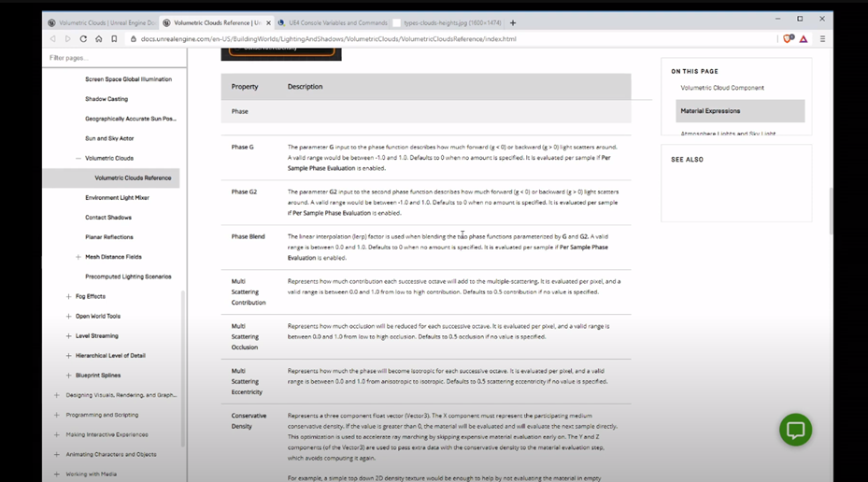Screen dimensions: 868x482
Task: Close the Volumetric Clouds Reference tab
Action: click(268, 22)
